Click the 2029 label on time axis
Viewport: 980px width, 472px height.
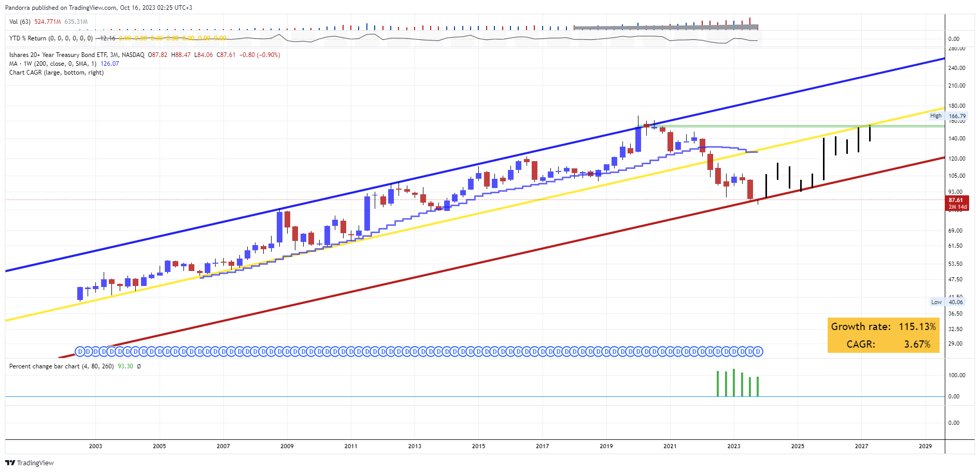[926, 446]
